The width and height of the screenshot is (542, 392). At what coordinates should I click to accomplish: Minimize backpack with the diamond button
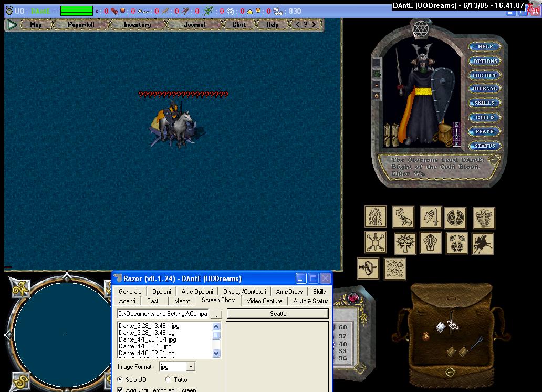click(x=450, y=372)
